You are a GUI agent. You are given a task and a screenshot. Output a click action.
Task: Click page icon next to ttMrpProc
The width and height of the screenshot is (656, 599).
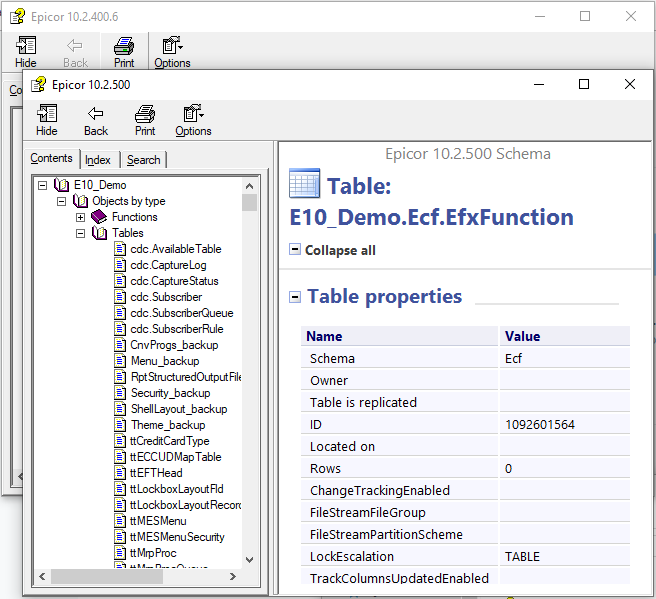(x=120, y=553)
